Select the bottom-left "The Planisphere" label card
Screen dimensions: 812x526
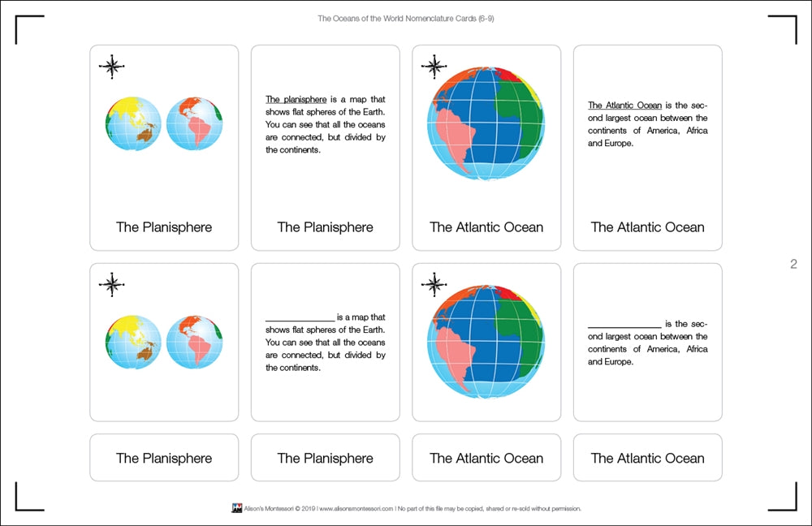pos(164,458)
